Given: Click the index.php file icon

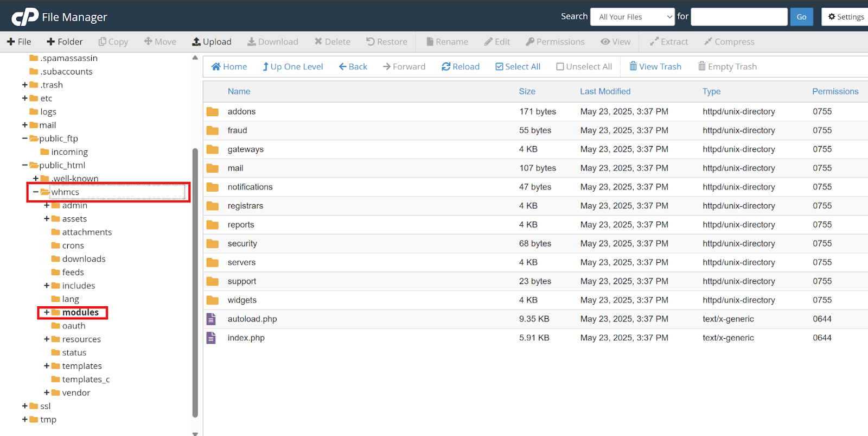Looking at the screenshot, I should pos(212,338).
